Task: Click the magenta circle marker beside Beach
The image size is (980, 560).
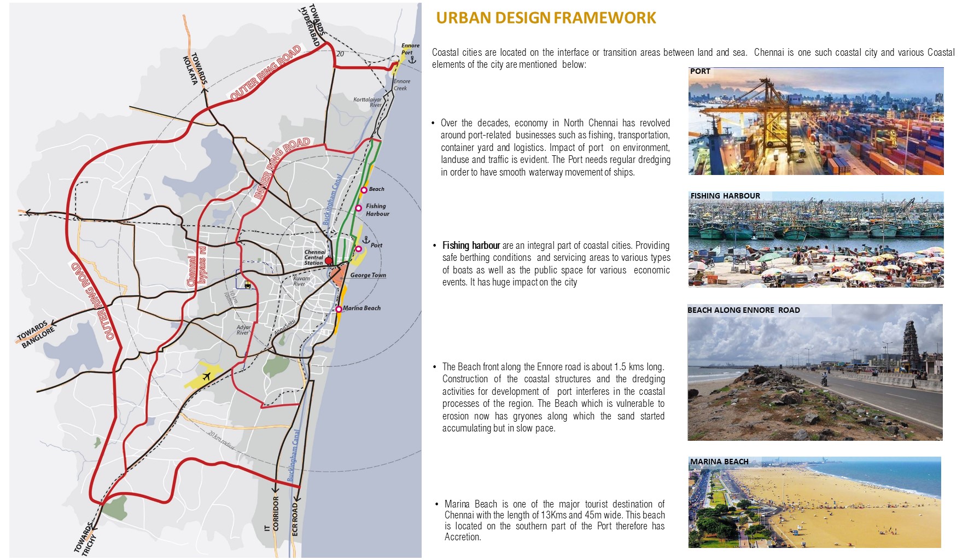Action: (364, 190)
